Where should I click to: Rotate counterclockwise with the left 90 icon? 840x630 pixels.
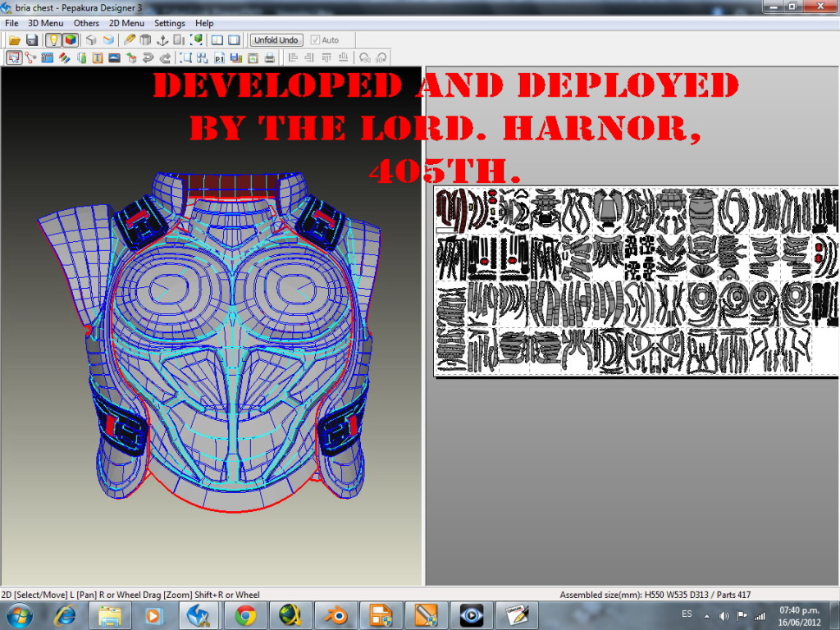364,58
